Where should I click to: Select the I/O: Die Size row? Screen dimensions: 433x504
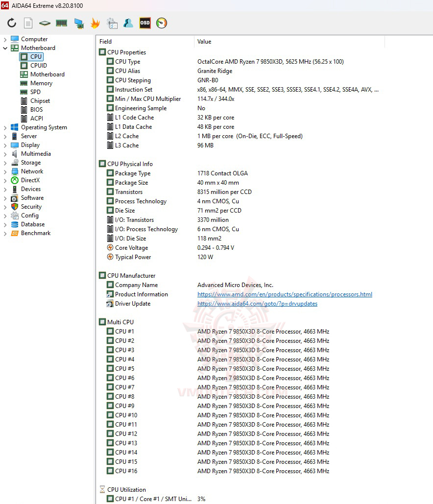click(x=241, y=239)
